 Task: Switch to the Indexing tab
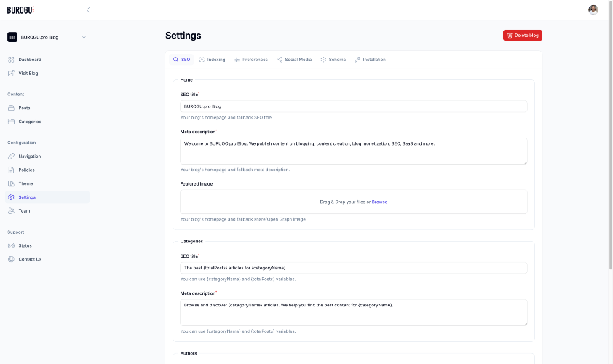tap(213, 60)
